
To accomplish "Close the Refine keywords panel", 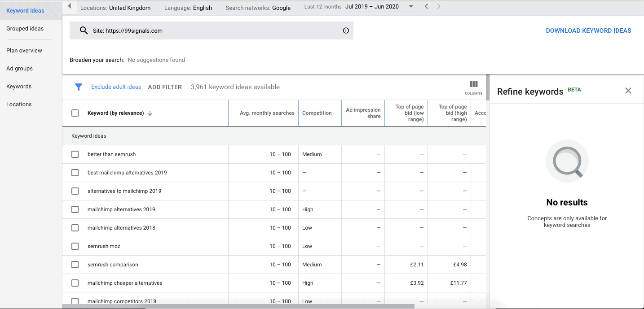I will tap(628, 91).
